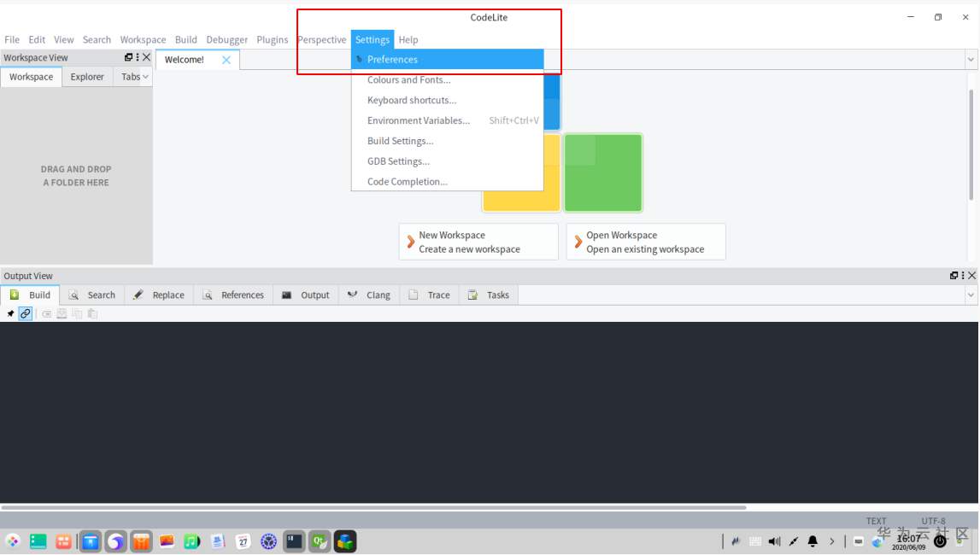Switch to References output tab
The image size is (980, 555).
pos(233,295)
